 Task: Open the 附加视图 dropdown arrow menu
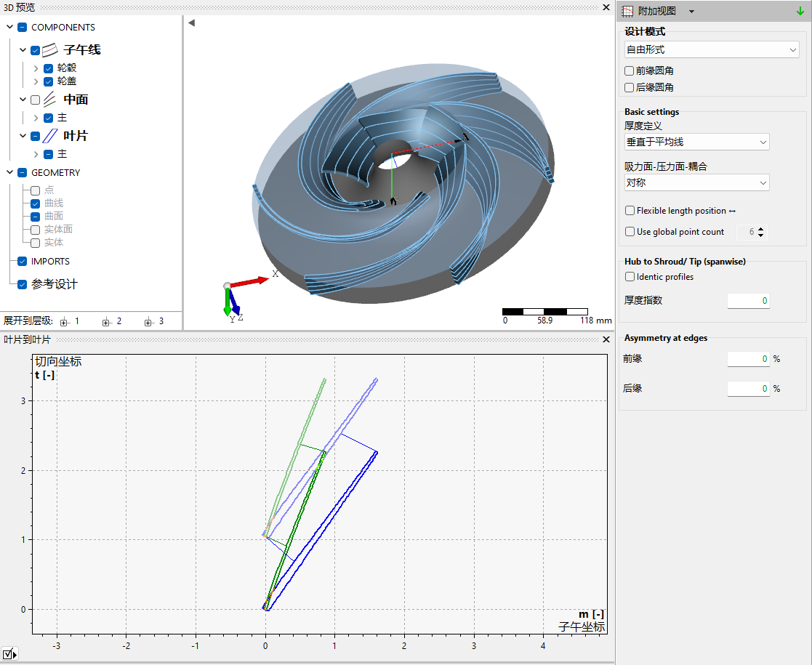pos(691,11)
